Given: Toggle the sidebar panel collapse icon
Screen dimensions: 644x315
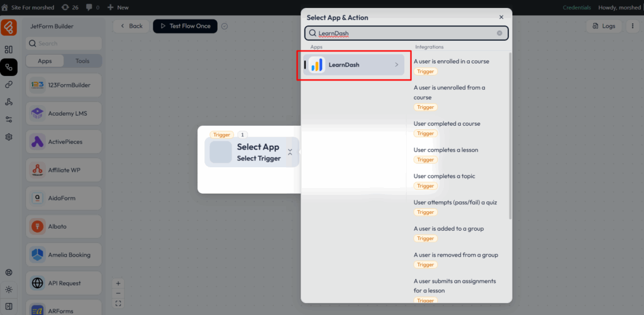Looking at the screenshot, I should 9,306.
